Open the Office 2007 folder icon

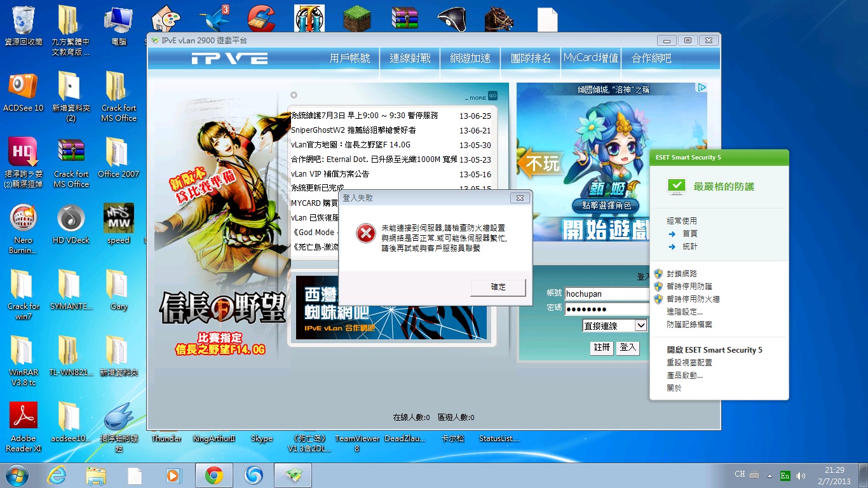(118, 158)
